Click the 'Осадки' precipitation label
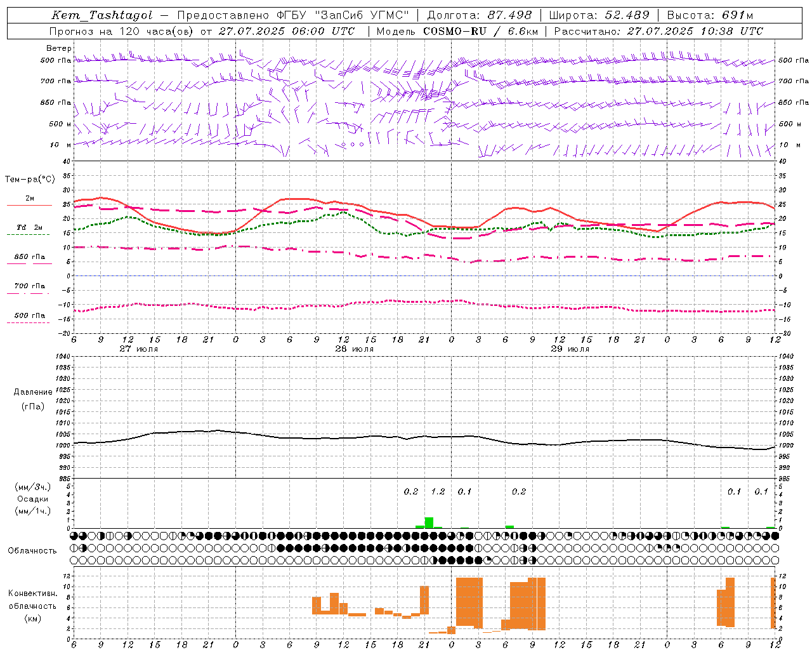812x650 pixels. point(33,499)
